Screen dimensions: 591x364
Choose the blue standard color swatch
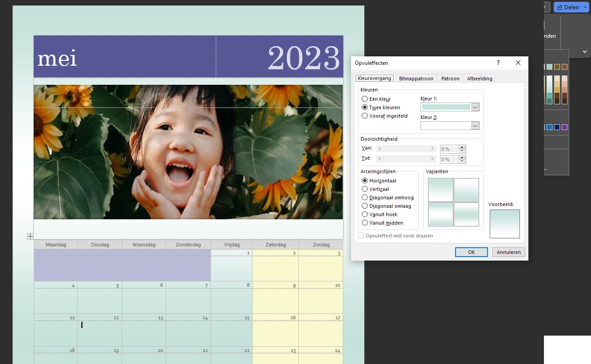[550, 127]
